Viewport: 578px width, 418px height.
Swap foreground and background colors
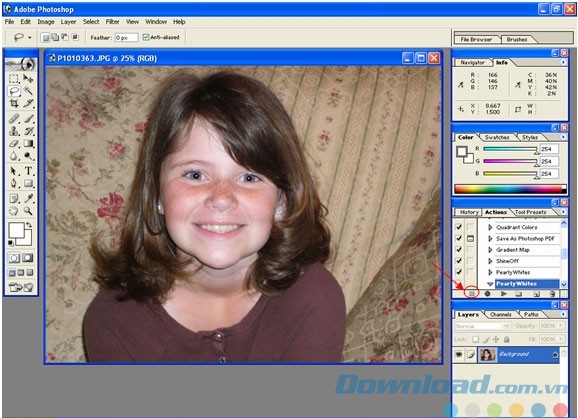pyautogui.click(x=29, y=224)
